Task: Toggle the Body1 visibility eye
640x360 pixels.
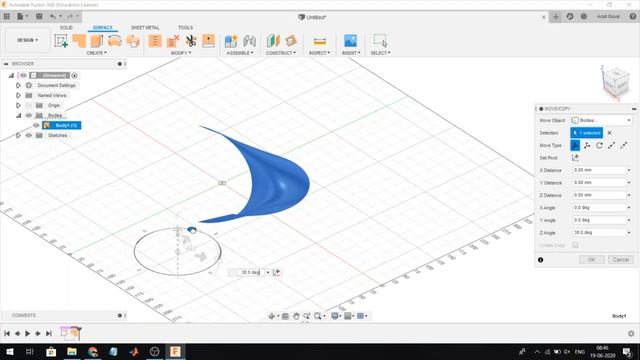Action: point(36,125)
